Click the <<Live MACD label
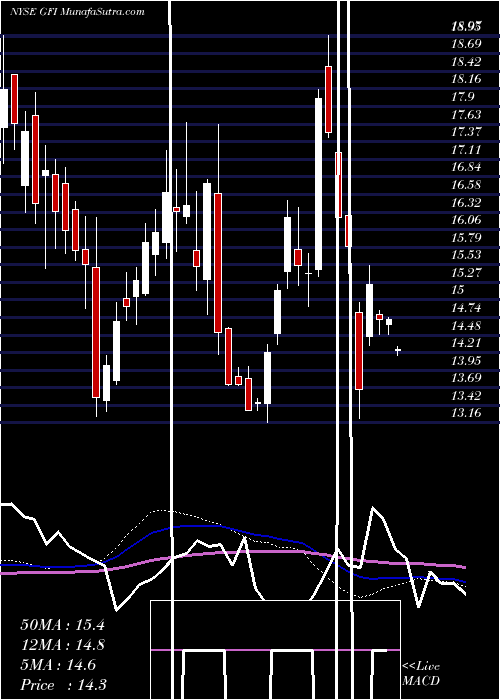 tap(421, 673)
